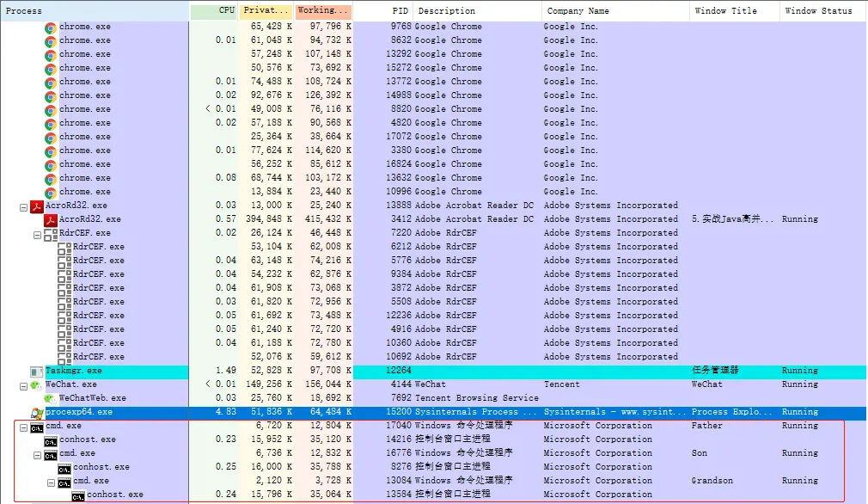Select Chrome icon of process PID 10996

click(x=51, y=193)
